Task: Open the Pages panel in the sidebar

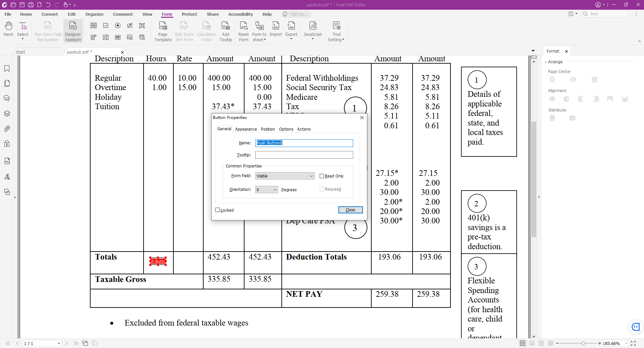Action: (7, 83)
